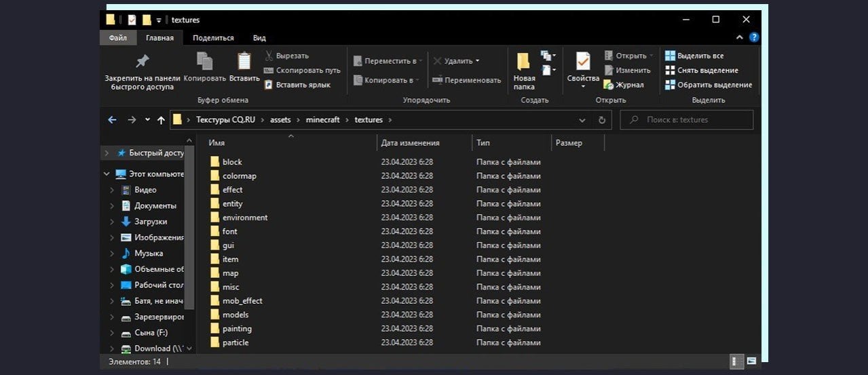The width and height of the screenshot is (868, 375).
Task: Go forward with the right arrow
Action: [x=131, y=120]
